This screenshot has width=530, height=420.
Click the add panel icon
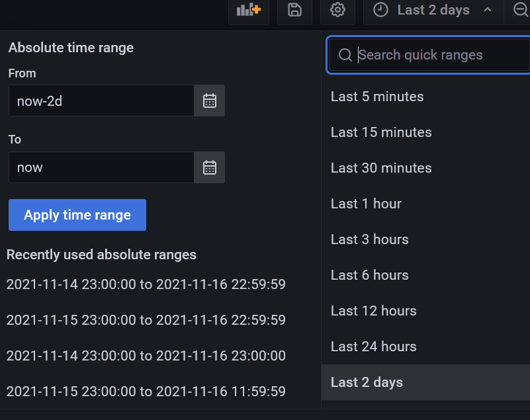(248, 11)
